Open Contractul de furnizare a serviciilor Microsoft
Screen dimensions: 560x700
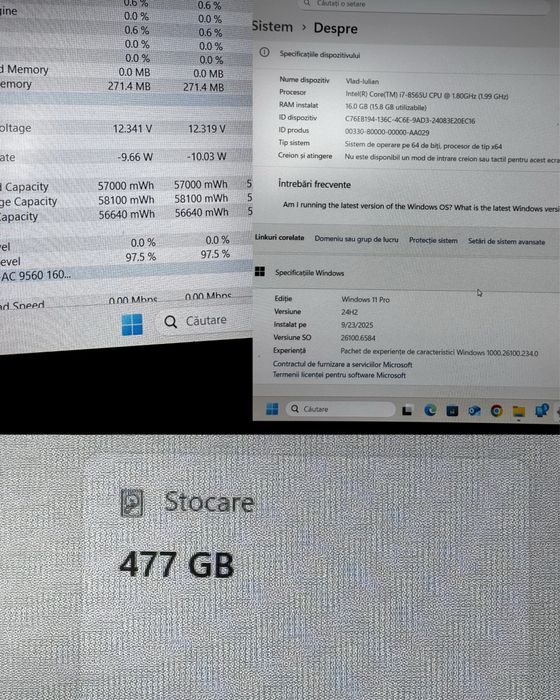[x=343, y=364]
